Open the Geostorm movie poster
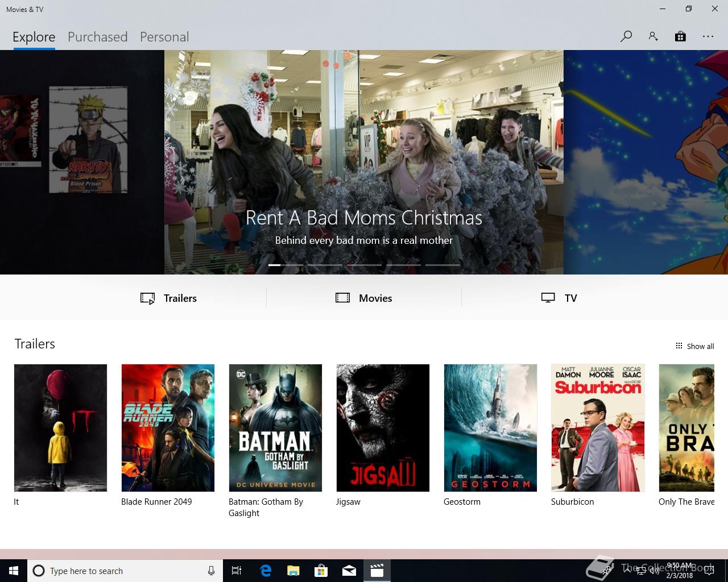This screenshot has width=728, height=582. pos(490,428)
